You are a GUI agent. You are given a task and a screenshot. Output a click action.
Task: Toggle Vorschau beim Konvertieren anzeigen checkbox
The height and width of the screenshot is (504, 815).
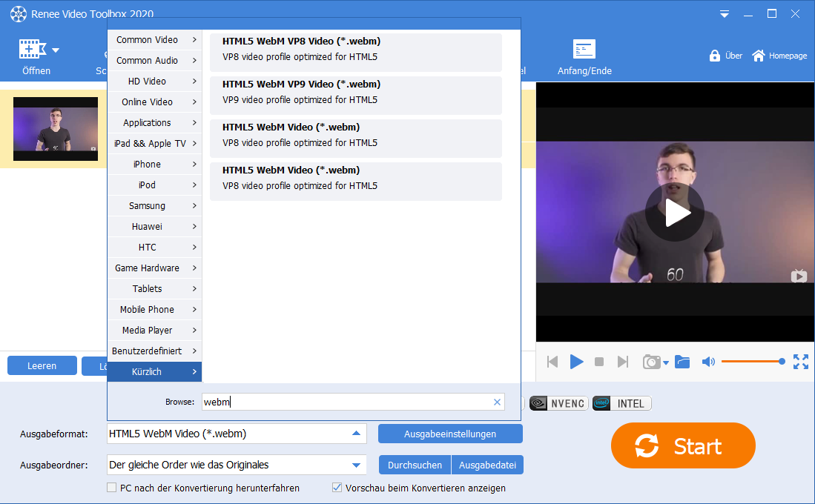coord(337,488)
